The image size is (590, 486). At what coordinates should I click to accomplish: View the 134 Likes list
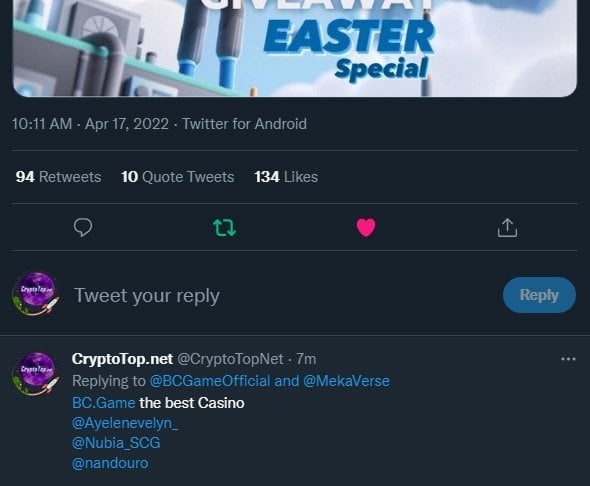coord(286,177)
